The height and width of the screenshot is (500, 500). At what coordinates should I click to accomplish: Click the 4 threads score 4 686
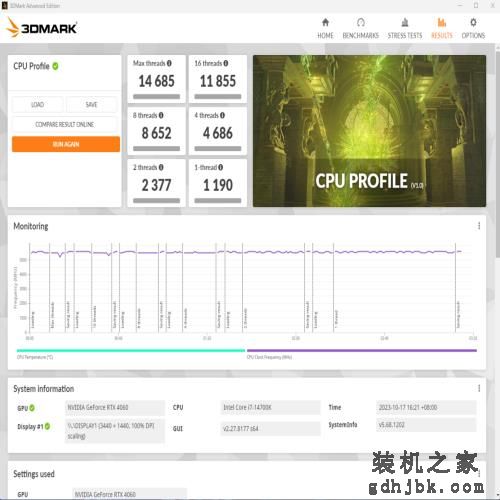tap(218, 133)
